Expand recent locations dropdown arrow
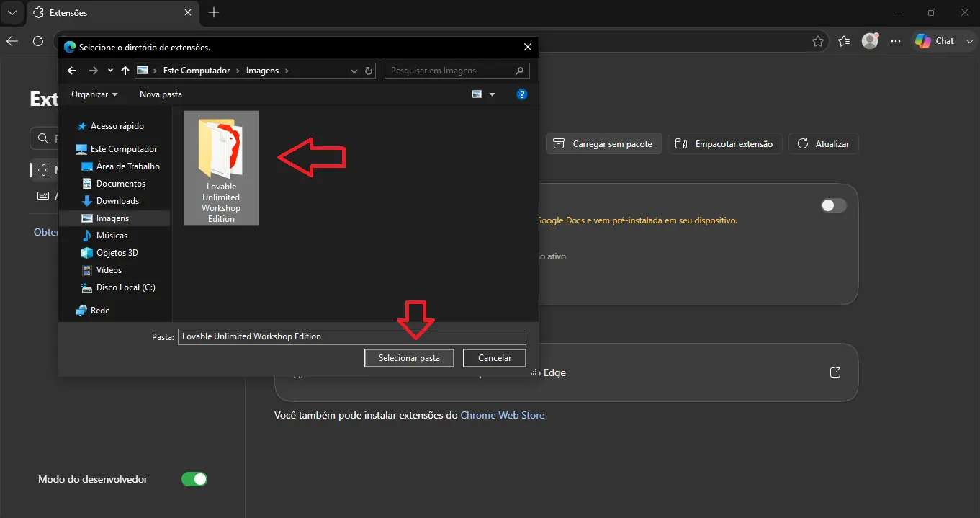 pos(110,71)
